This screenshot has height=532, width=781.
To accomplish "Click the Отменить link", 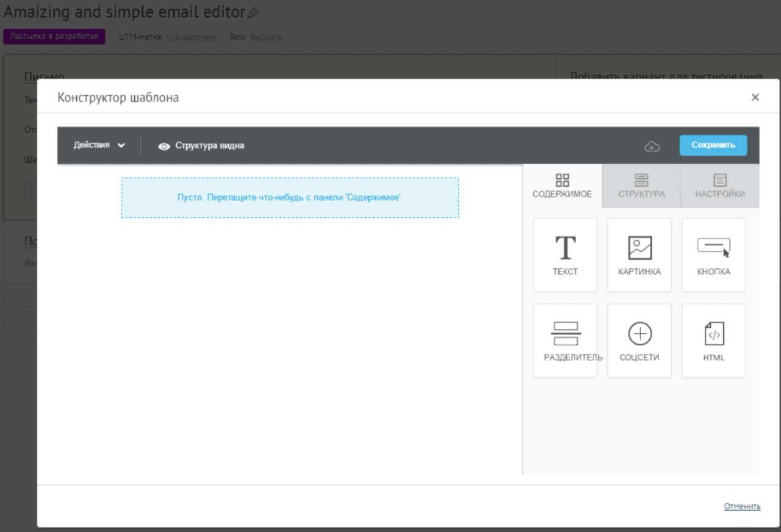I will tap(742, 506).
